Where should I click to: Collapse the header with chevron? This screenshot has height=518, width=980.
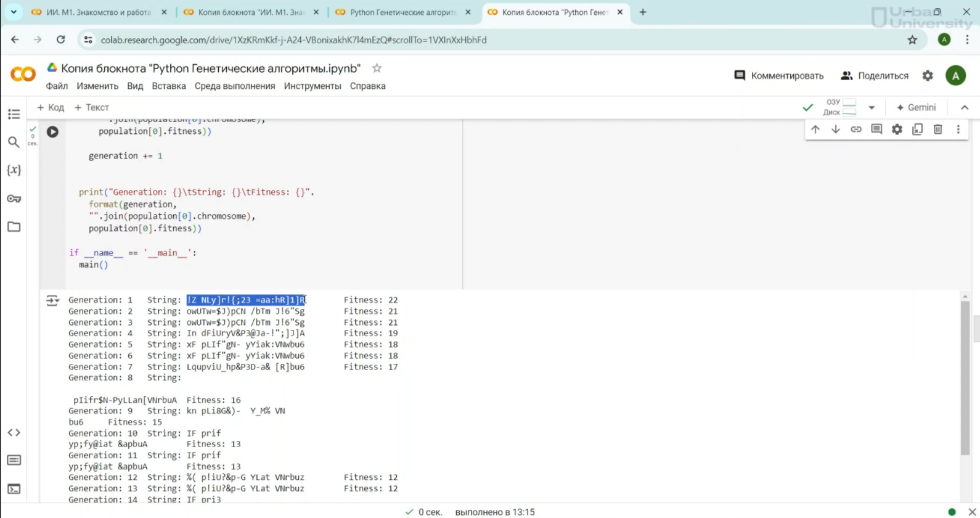(x=965, y=107)
